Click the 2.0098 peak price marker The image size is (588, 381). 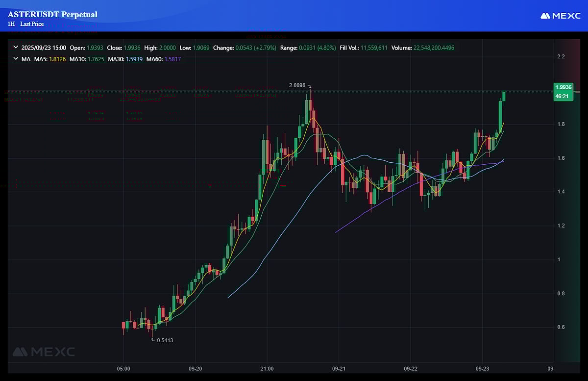298,85
